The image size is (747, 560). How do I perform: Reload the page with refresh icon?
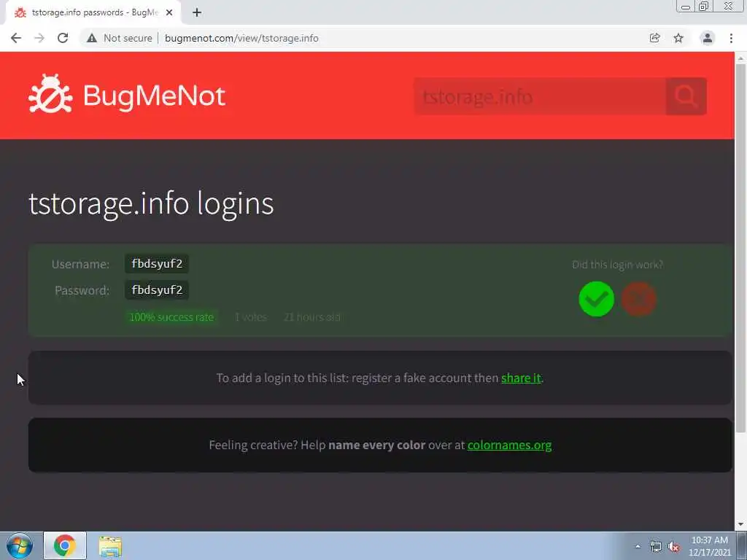click(63, 38)
